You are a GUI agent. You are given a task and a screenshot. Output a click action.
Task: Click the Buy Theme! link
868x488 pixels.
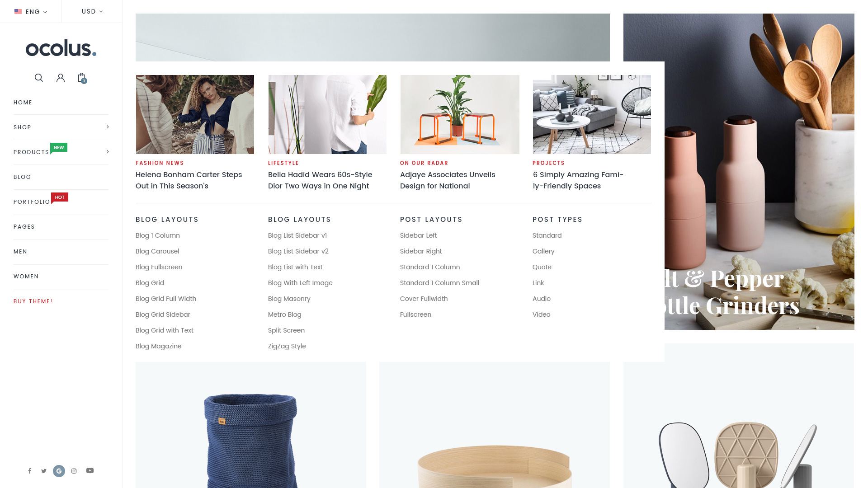[33, 301]
